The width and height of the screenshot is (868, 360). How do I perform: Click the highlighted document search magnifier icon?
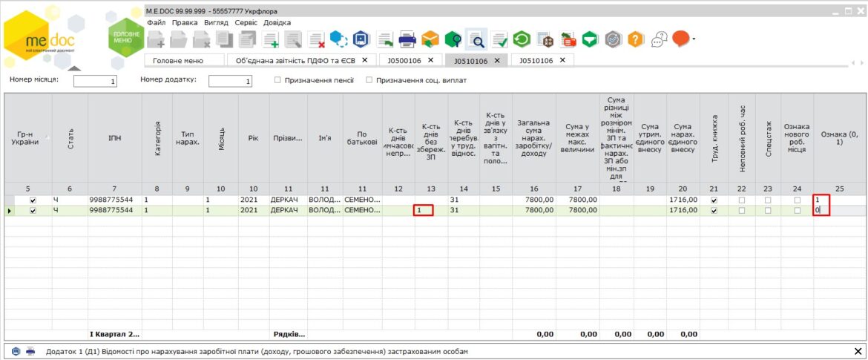(476, 39)
